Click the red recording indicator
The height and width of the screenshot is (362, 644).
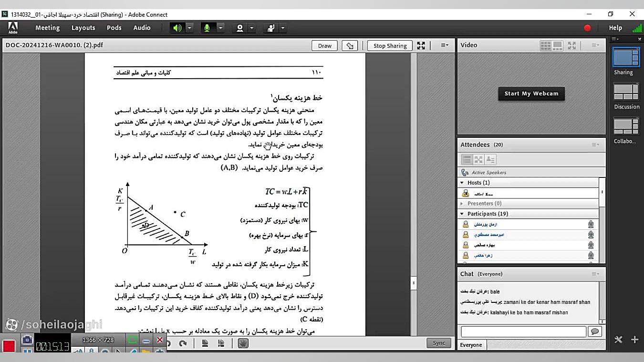coord(587,28)
